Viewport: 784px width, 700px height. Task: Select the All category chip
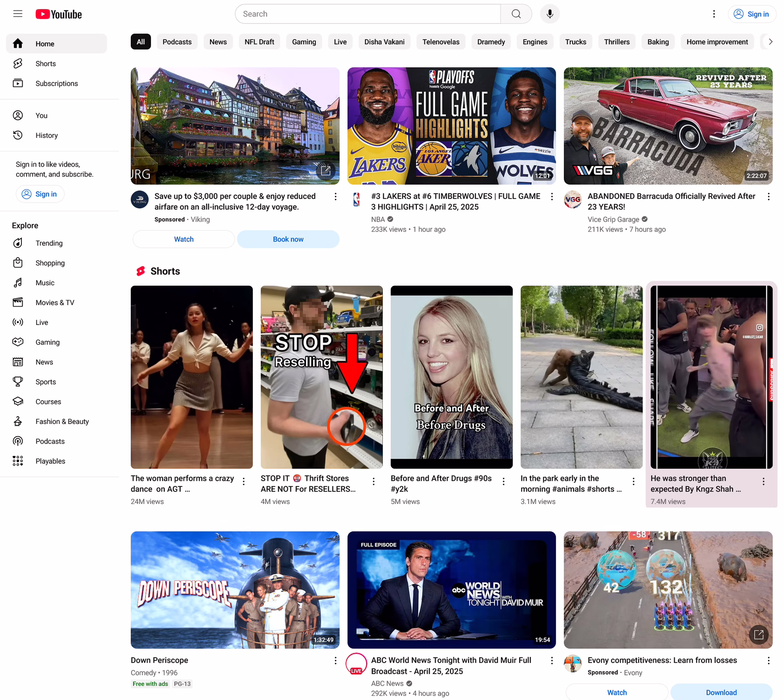[140, 42]
